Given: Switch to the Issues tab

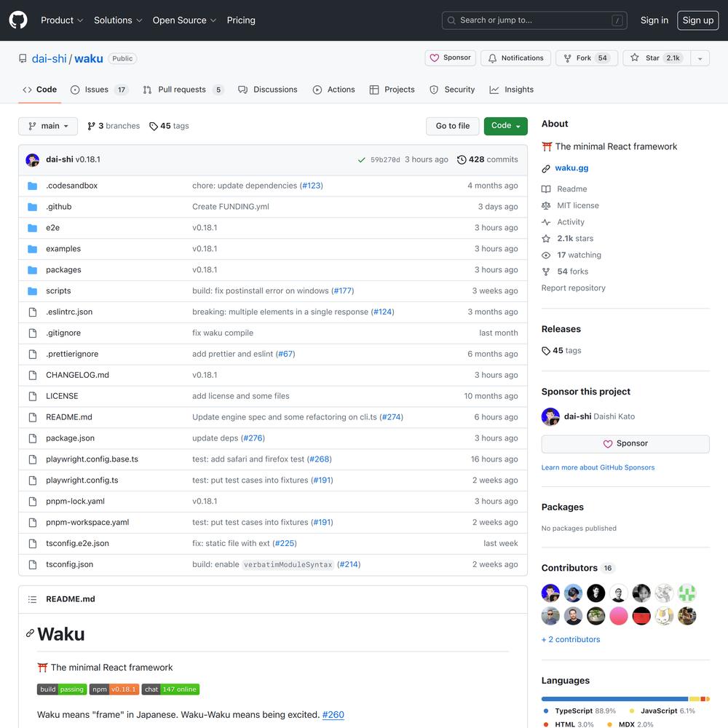Looking at the screenshot, I should click(99, 90).
